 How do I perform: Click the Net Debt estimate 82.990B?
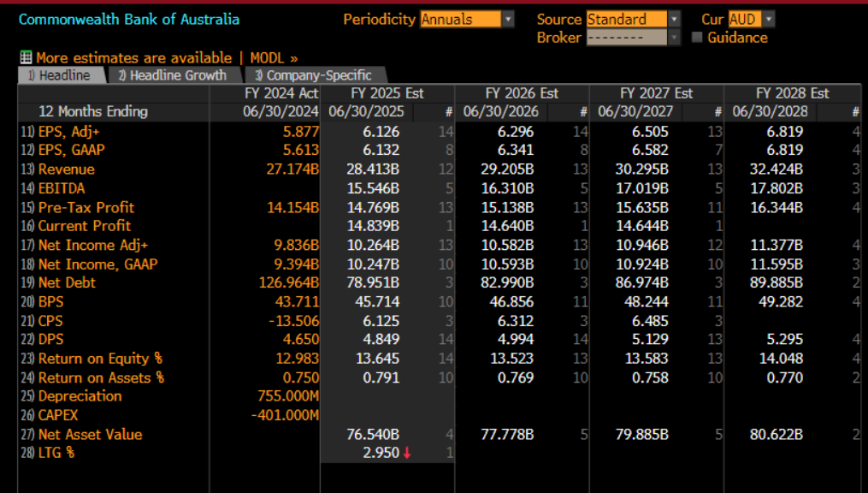[508, 283]
